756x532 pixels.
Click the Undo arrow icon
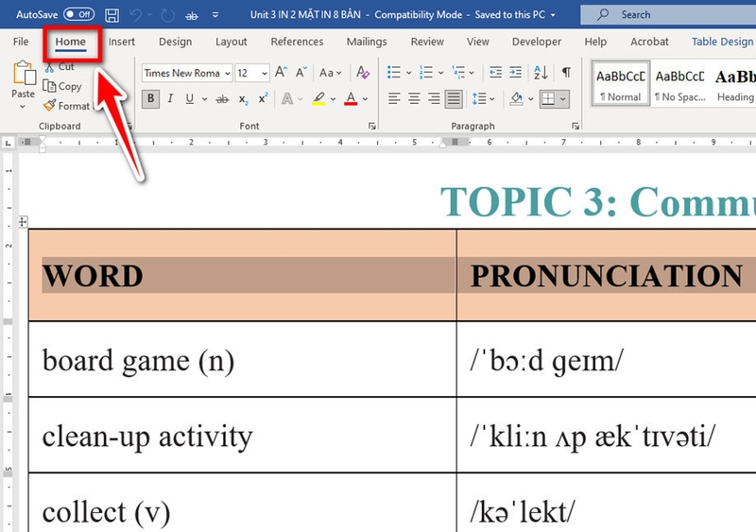coord(135,15)
